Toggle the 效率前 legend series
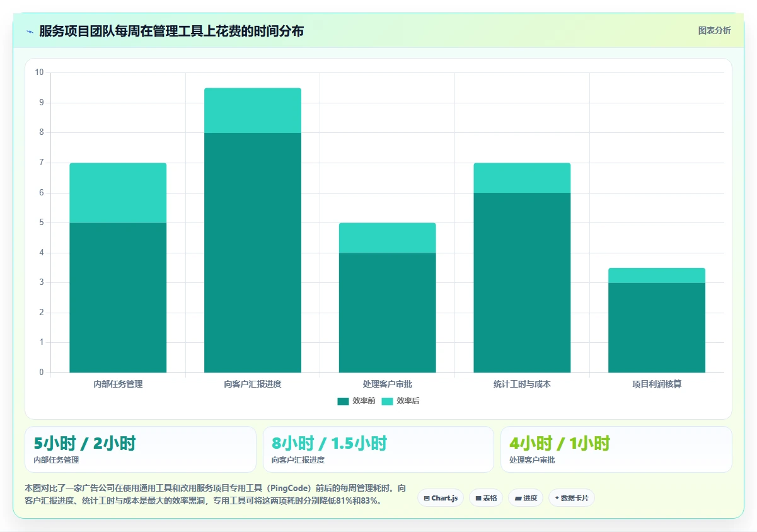Screen dimensions: 757x532 [x=356, y=401]
